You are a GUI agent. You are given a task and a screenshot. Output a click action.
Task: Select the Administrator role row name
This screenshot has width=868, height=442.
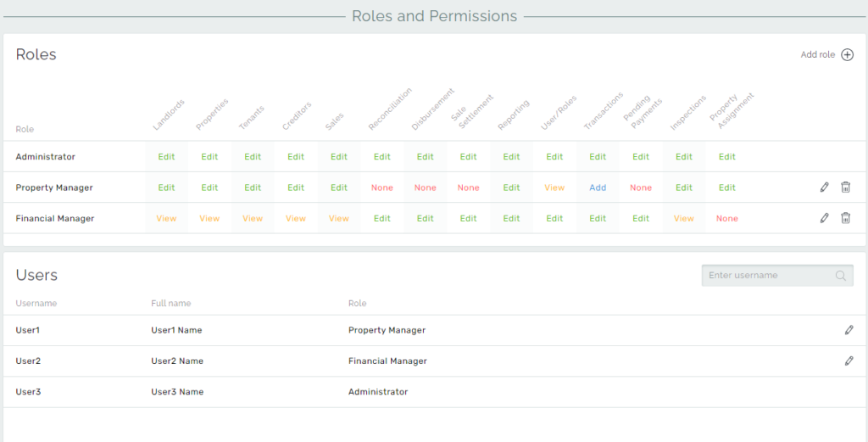point(45,157)
